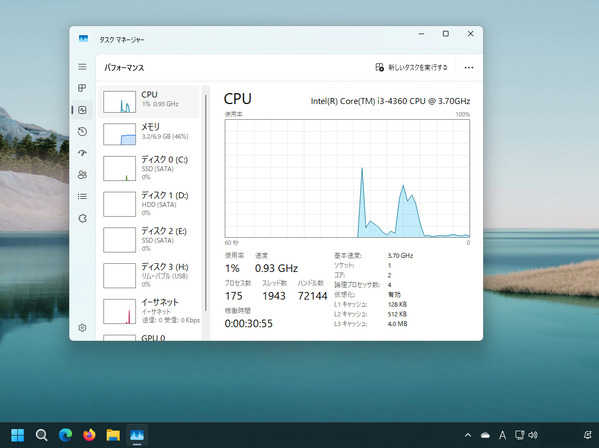Run new task button (新しいタスクを実行する)

coord(411,68)
